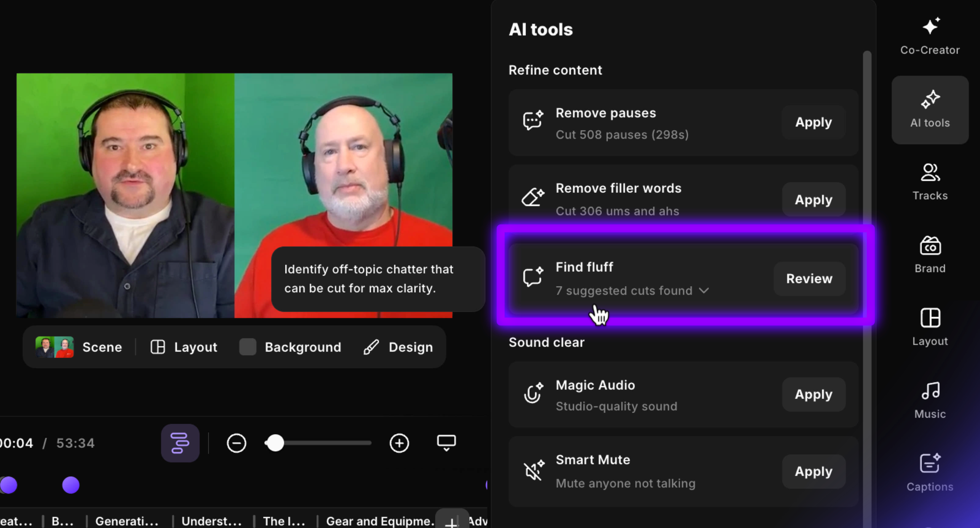Image resolution: width=980 pixels, height=528 pixels.
Task: Open the Scene selector with thumbnails
Action: pos(79,347)
